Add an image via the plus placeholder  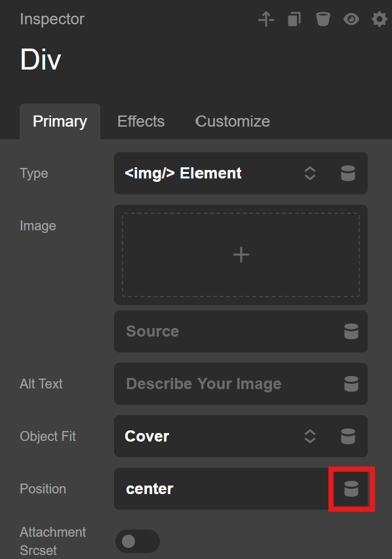[241, 255]
